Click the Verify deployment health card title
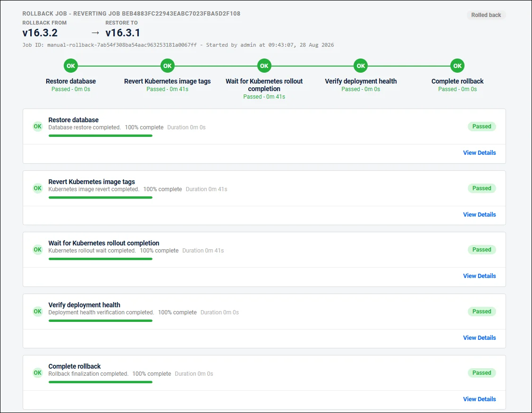 [84, 305]
